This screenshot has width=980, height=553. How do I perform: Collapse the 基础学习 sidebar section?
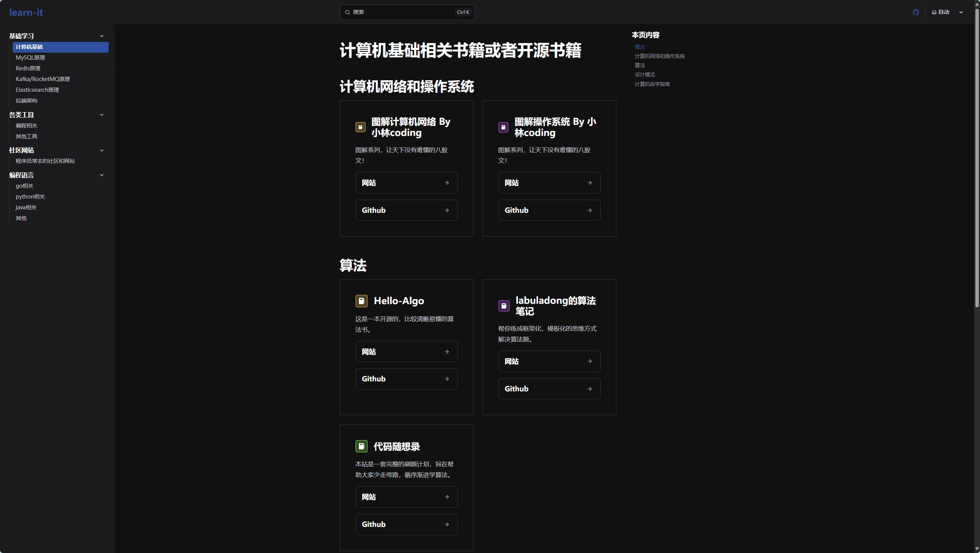tap(102, 36)
